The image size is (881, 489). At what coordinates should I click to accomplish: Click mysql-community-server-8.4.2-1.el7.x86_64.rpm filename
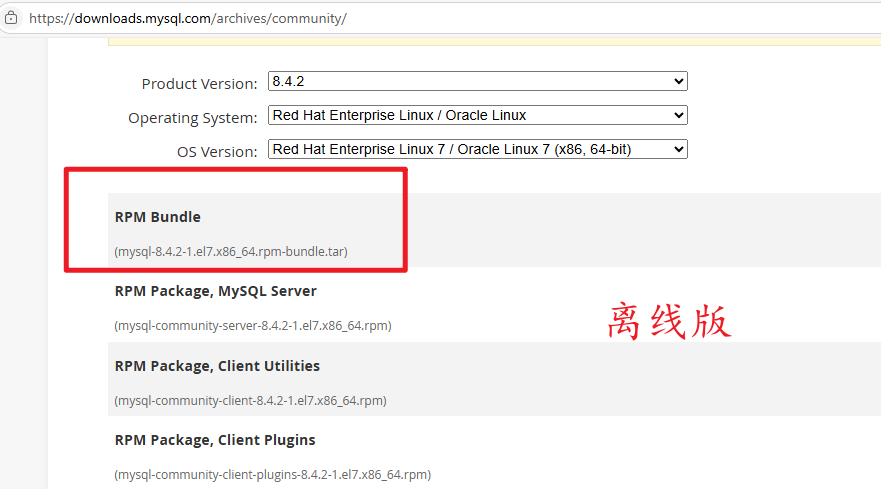pyautogui.click(x=253, y=325)
